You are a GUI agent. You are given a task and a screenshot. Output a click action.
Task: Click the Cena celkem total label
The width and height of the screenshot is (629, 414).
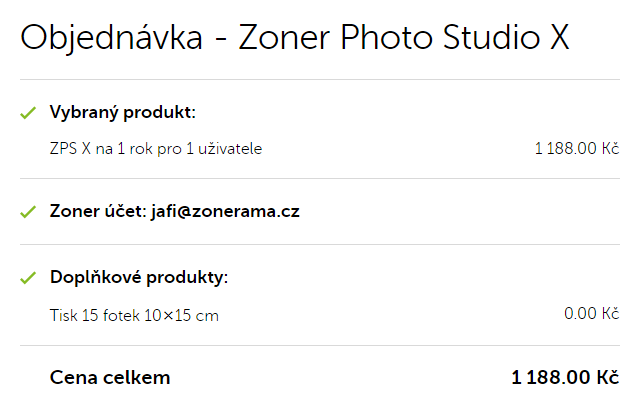110,378
